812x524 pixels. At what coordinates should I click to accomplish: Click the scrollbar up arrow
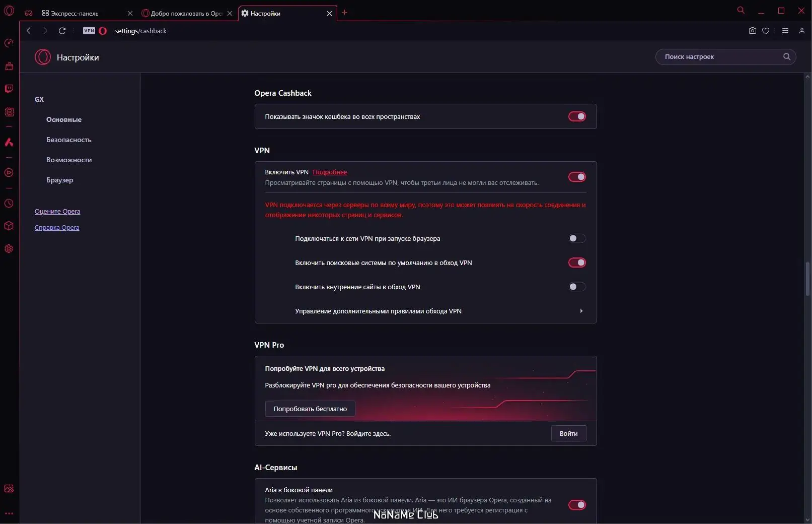tap(807, 77)
